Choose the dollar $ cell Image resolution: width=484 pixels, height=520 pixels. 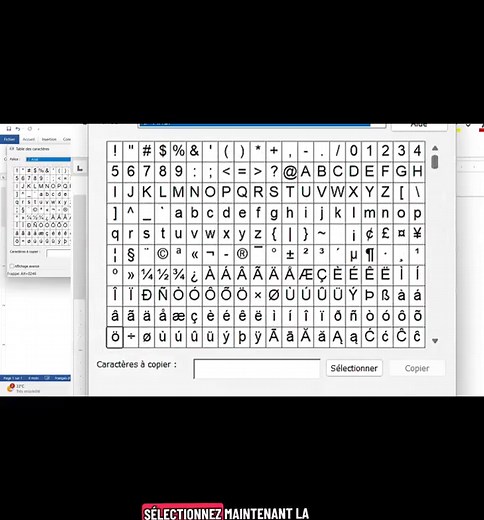[x=163, y=151]
